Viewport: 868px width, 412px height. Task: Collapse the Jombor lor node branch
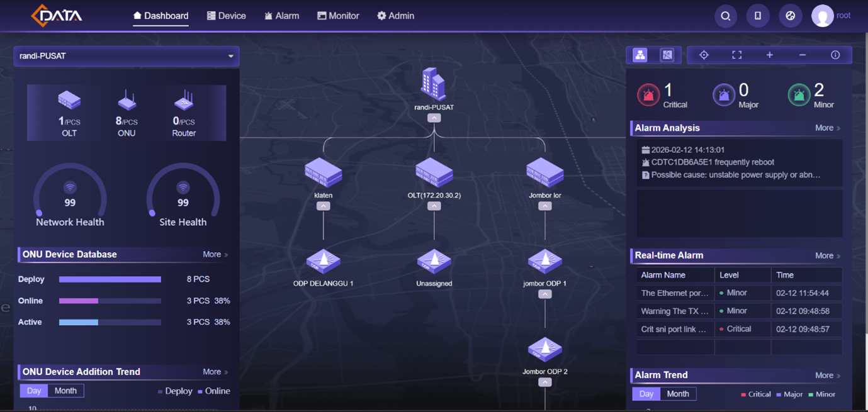pos(545,206)
